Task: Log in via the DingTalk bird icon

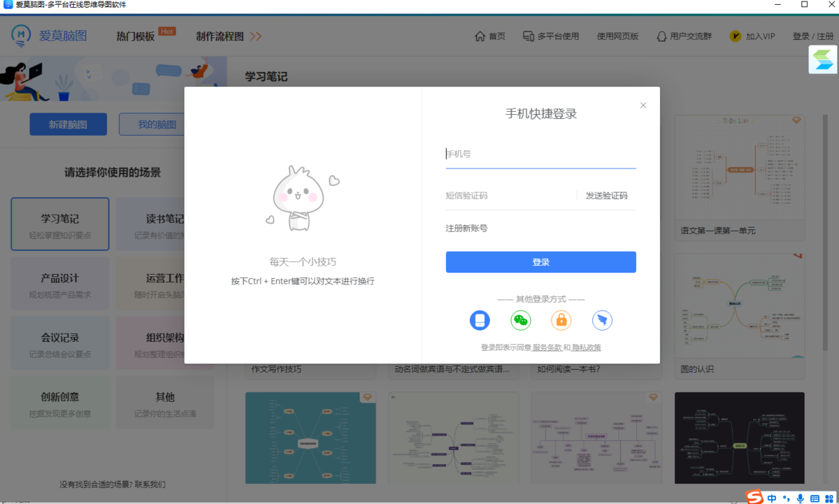Action: (602, 320)
